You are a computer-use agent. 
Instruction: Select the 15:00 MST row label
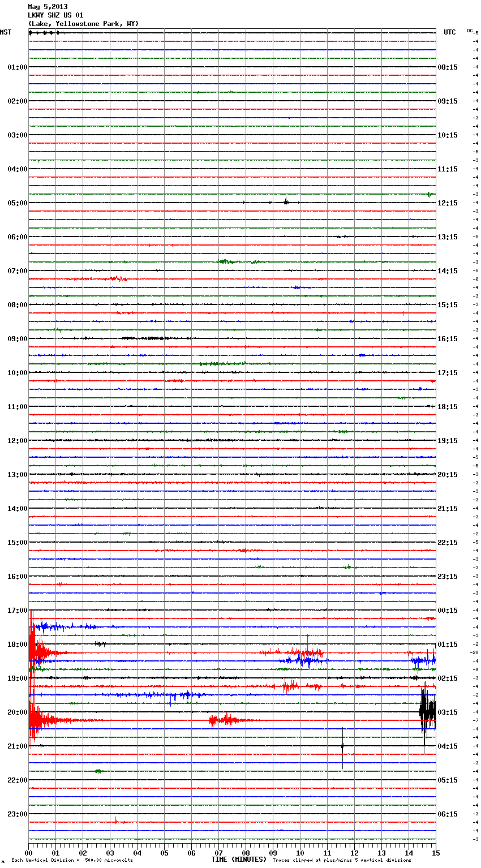click(x=18, y=543)
